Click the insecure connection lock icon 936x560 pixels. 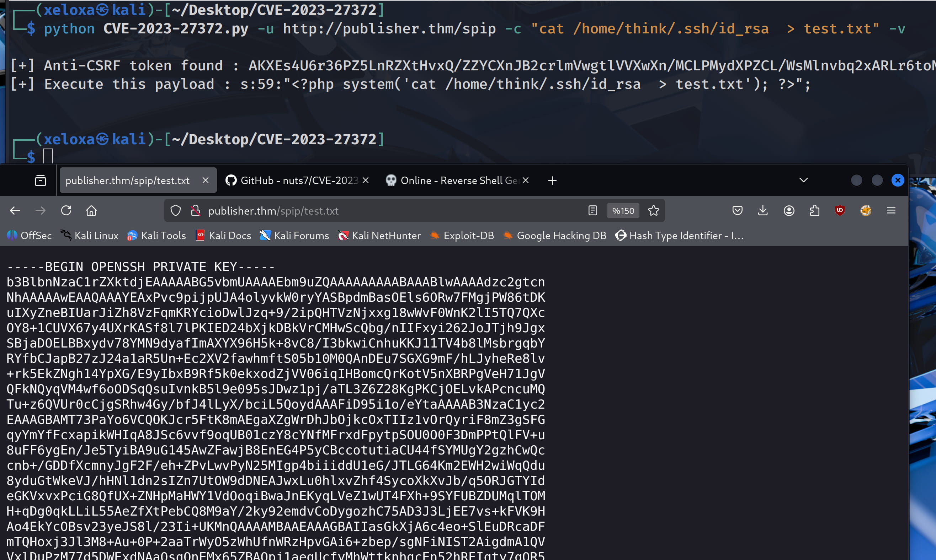pos(195,211)
